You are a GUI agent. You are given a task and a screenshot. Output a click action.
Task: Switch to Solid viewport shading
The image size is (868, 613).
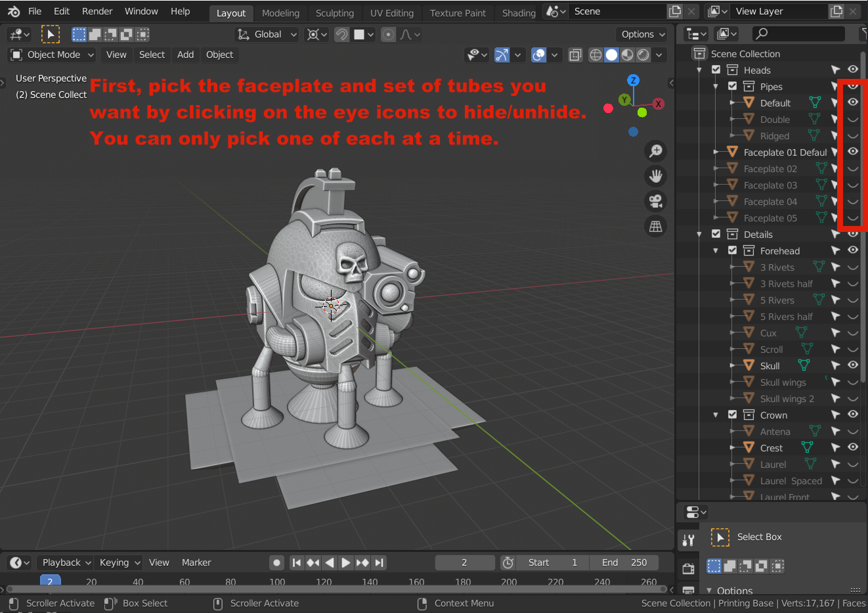pyautogui.click(x=611, y=55)
